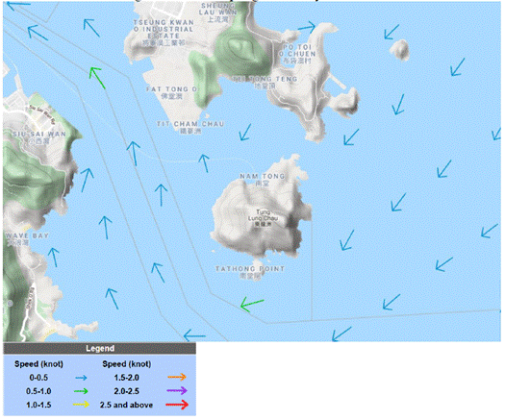Click the purple 2.0-2.5 legend arrow
The width and height of the screenshot is (505, 420).
click(x=177, y=391)
